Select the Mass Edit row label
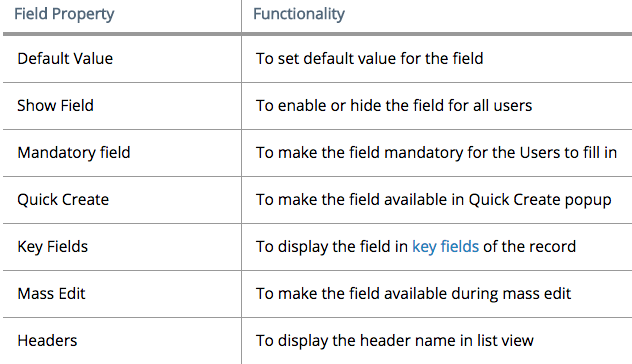Screen dimensions: 632x364 click(51, 293)
